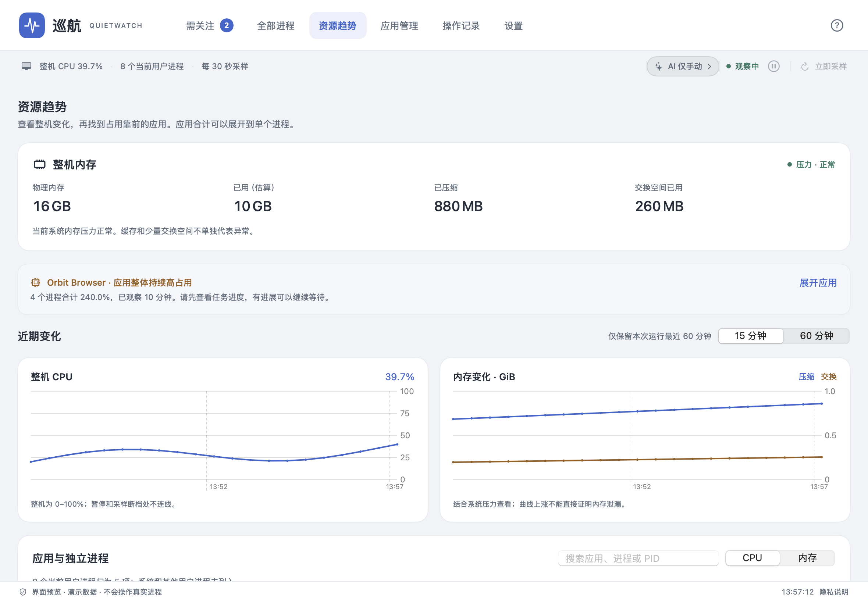868x603 pixels.
Task: Focus the 搜索应用、进程或 PID search field
Action: click(638, 558)
